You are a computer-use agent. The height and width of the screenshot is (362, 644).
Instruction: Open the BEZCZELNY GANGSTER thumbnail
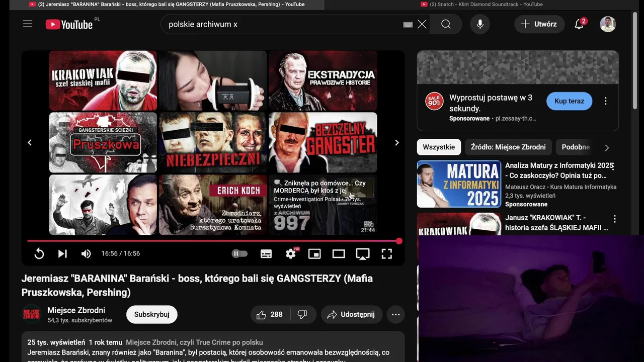click(323, 142)
